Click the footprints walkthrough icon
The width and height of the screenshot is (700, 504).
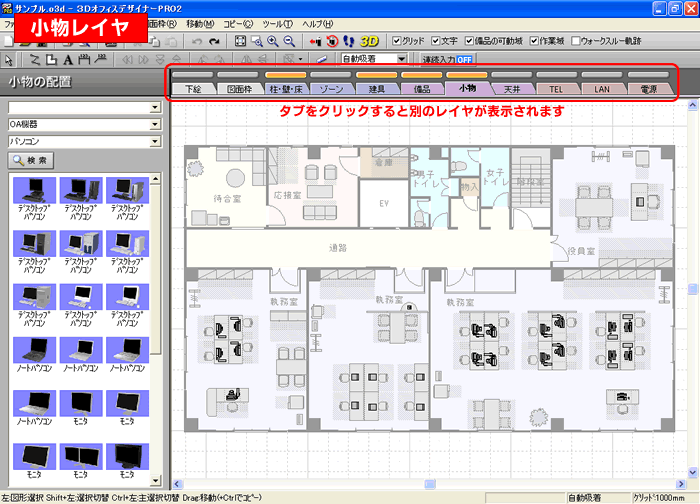click(349, 41)
